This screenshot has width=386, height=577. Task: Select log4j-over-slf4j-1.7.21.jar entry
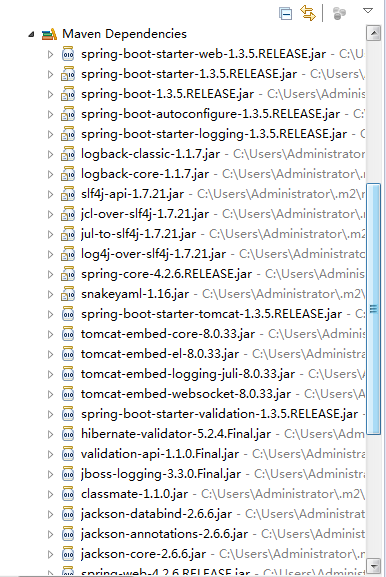[x=153, y=254]
